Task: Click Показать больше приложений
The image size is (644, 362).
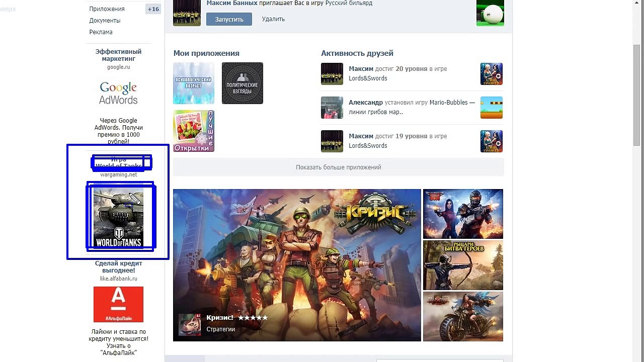Action: (x=339, y=167)
